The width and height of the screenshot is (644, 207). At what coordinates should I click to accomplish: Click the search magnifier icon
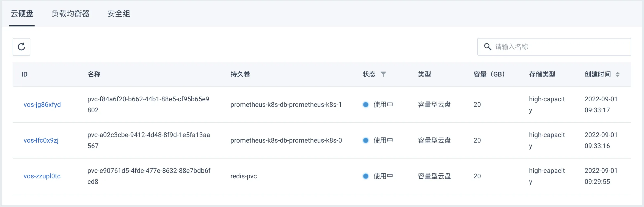click(x=488, y=47)
